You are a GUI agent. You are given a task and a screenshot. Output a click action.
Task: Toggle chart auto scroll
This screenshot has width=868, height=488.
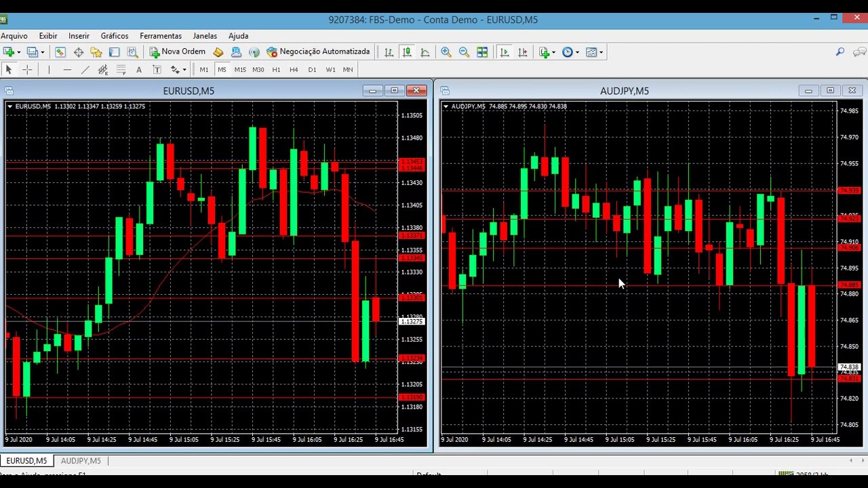(504, 52)
